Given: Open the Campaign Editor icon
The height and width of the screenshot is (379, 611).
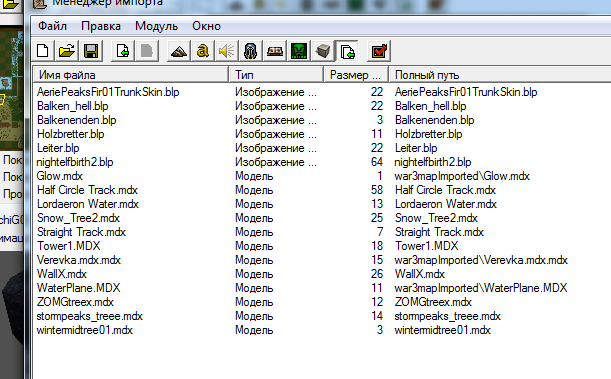Looking at the screenshot, I should pyautogui.click(x=275, y=51).
